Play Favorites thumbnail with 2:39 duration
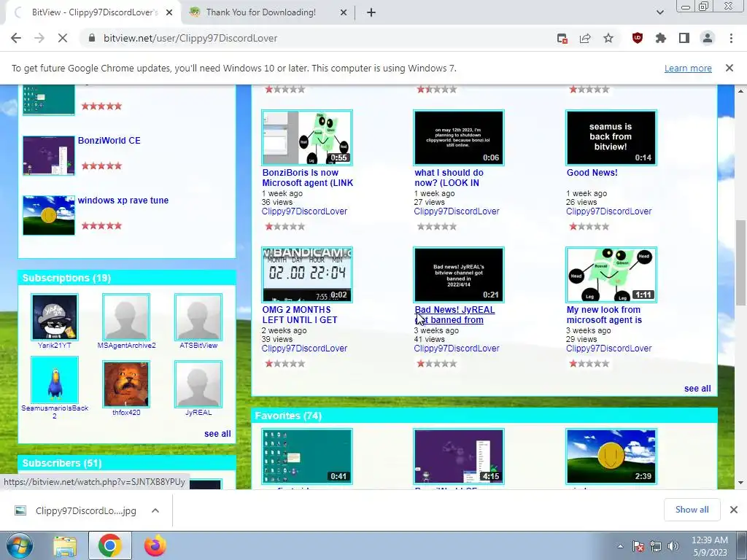The image size is (747, 560). 611,456
